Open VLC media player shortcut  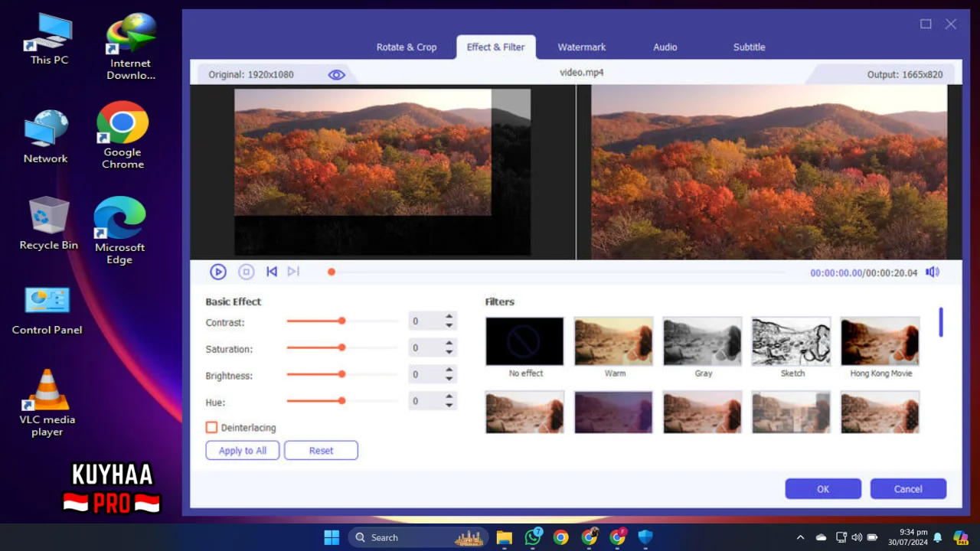[x=47, y=403]
